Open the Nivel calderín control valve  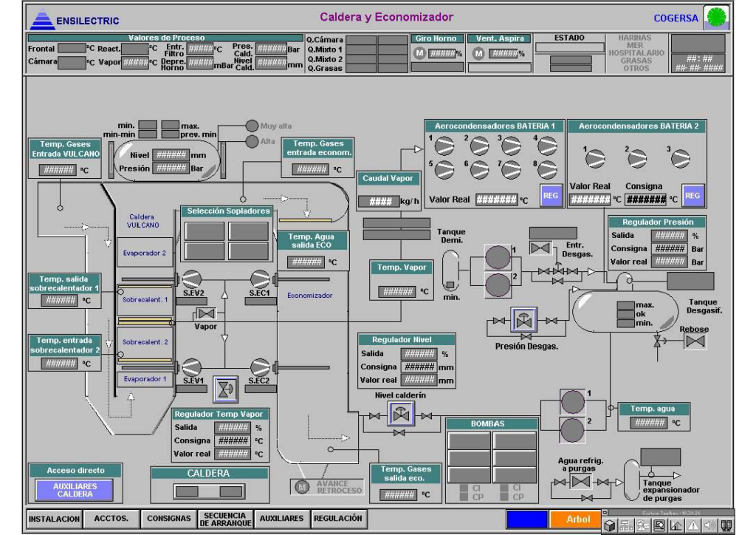coord(399,415)
